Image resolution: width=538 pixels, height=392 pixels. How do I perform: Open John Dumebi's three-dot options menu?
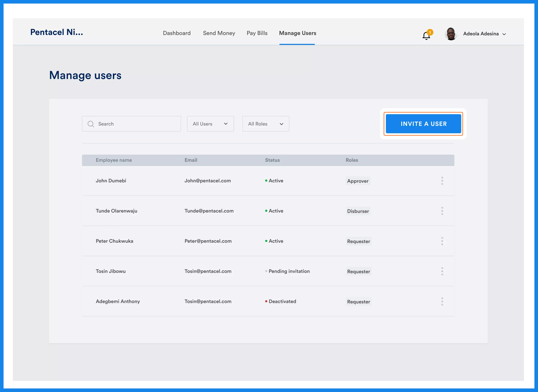point(442,181)
